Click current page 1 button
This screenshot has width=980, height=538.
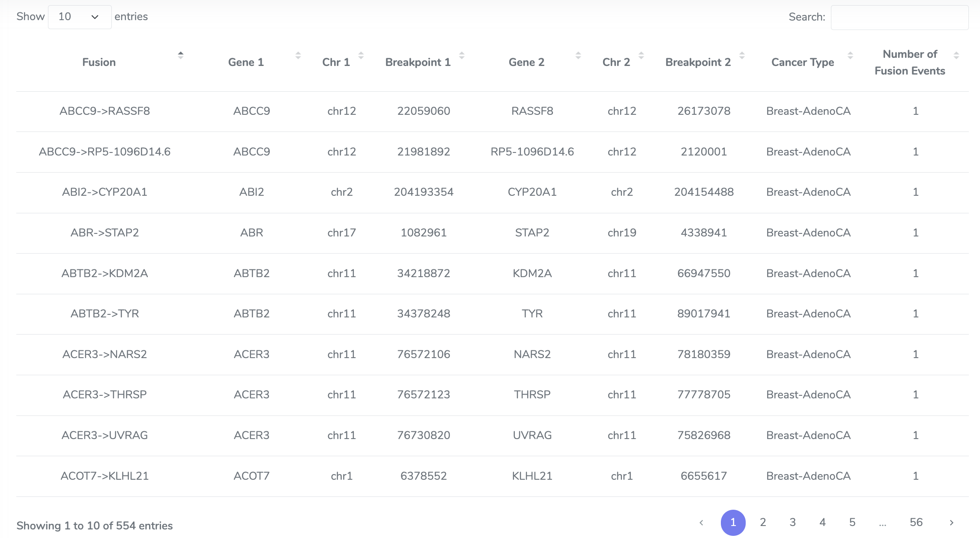[x=733, y=523]
